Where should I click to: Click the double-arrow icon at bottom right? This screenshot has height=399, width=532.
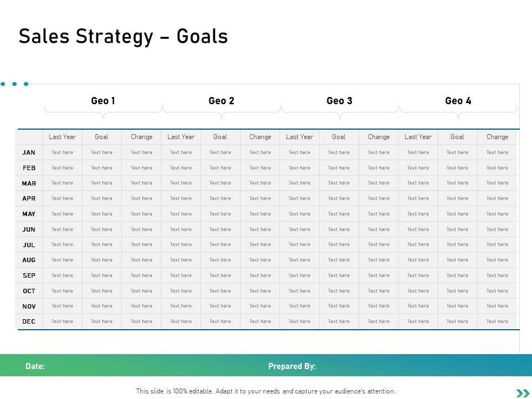[523, 393]
